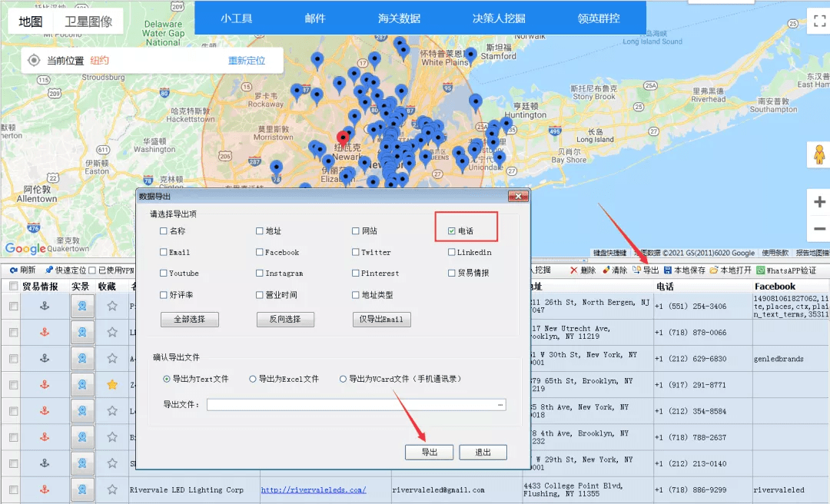Image resolution: width=830 pixels, height=504 pixels.
Task: Choose 导出为VCard文件 radio option
Action: [343, 379]
